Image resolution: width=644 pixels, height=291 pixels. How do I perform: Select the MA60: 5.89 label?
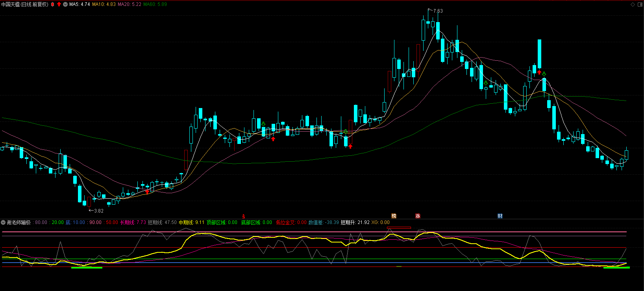coord(155,4)
